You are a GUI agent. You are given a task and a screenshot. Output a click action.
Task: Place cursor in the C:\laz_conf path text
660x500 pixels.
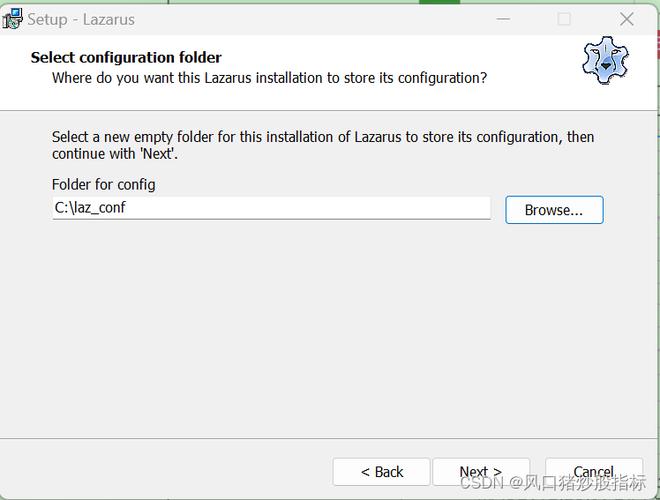tap(90, 207)
